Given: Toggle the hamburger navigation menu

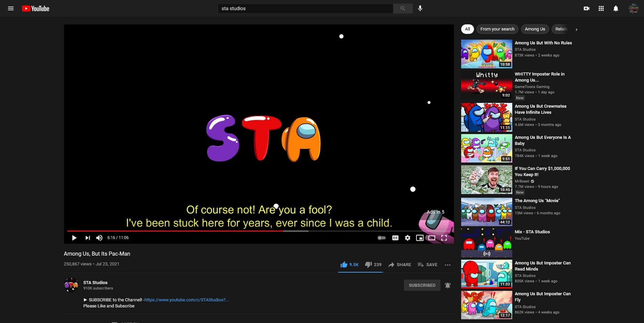Looking at the screenshot, I should click(x=10, y=8).
